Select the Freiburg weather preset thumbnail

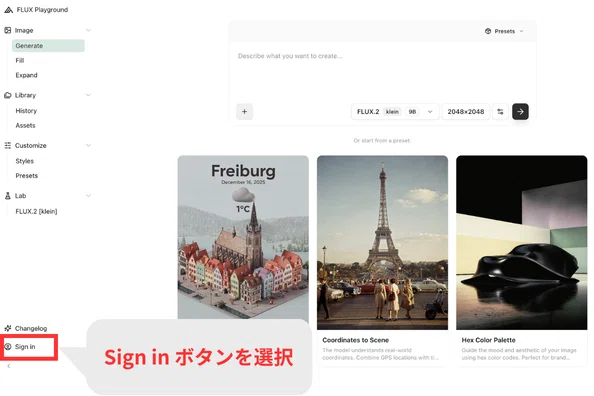(x=243, y=237)
